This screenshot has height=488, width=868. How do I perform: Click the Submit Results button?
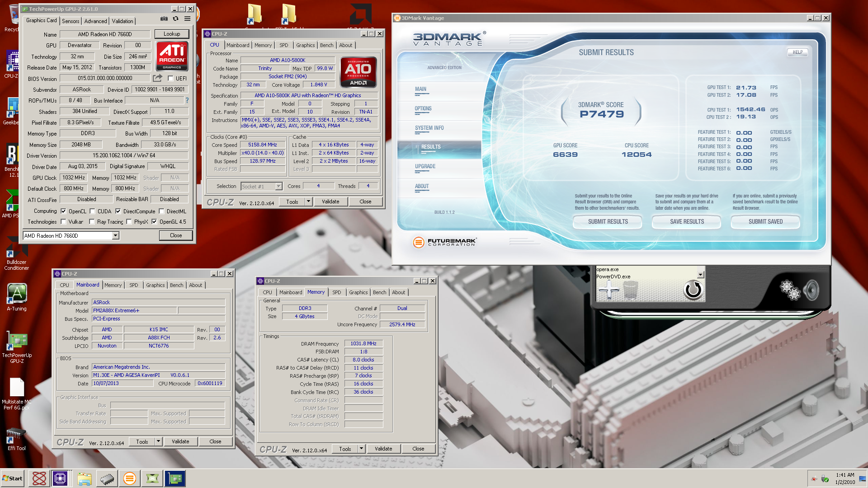[x=608, y=222]
